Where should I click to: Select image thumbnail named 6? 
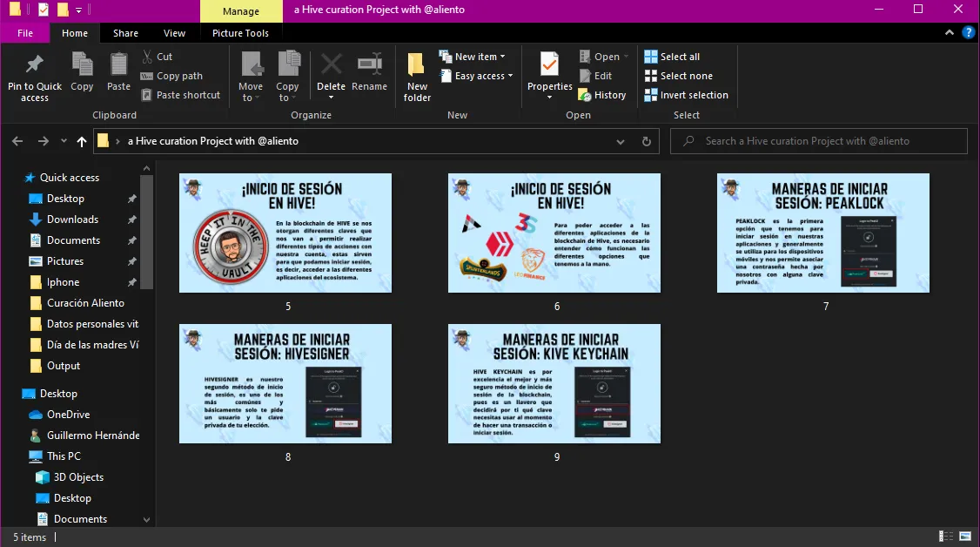[554, 233]
